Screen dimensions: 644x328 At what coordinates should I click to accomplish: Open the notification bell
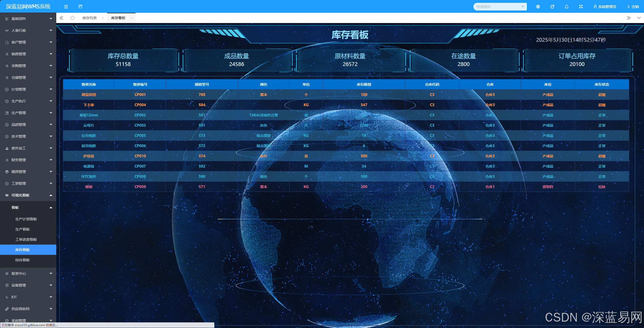pyautogui.click(x=567, y=7)
